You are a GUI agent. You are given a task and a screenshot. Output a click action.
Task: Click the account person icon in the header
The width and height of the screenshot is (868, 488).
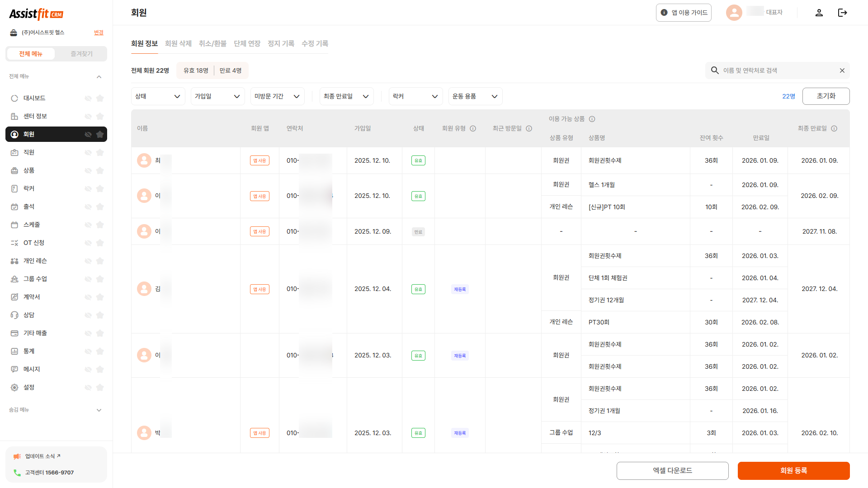point(819,13)
